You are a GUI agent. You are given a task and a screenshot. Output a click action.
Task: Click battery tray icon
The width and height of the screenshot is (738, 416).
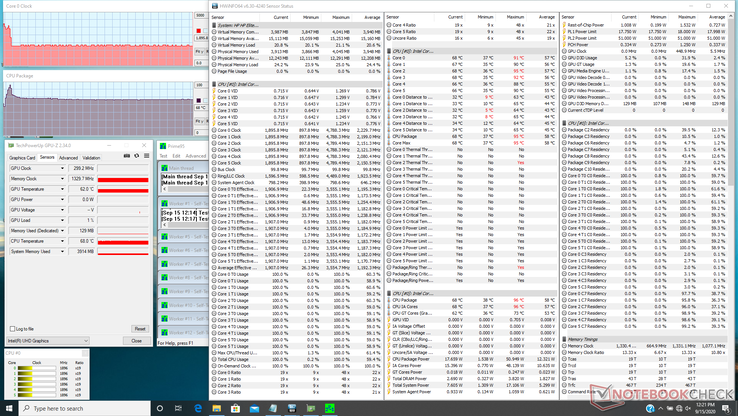670,408
